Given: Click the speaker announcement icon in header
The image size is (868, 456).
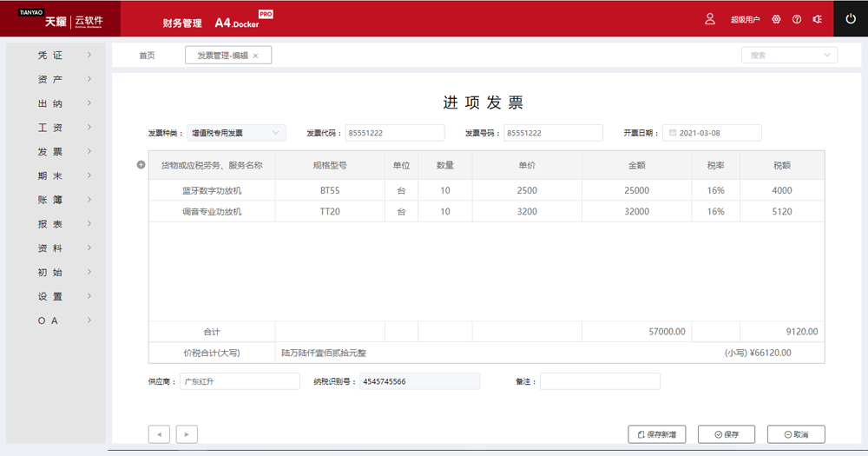Looking at the screenshot, I should coord(817,19).
